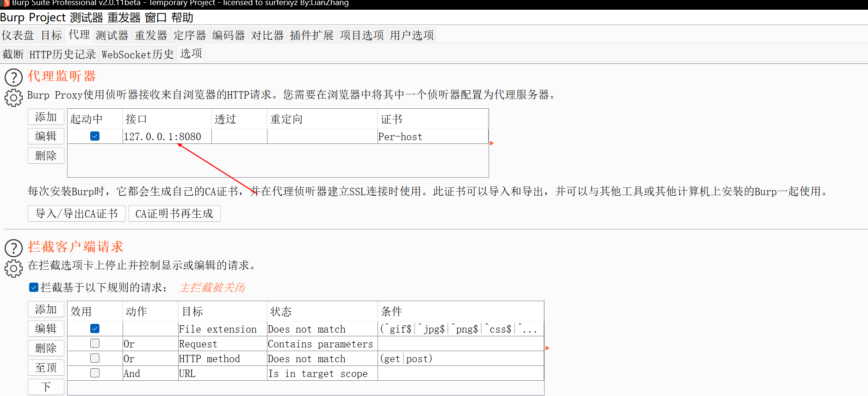The image size is (868, 396).
Task: Switch to the 用户选项 tab
Action: click(412, 35)
